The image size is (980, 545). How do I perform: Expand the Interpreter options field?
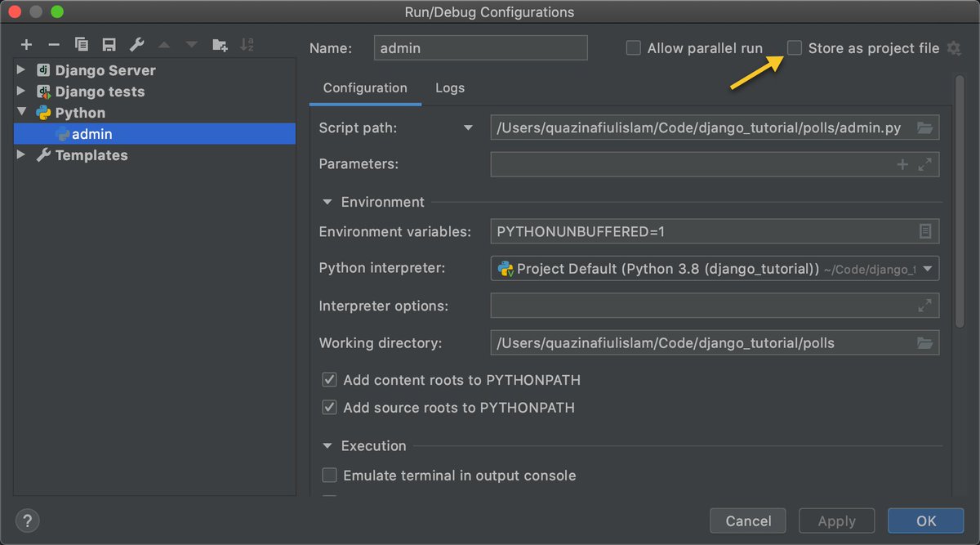coord(924,306)
